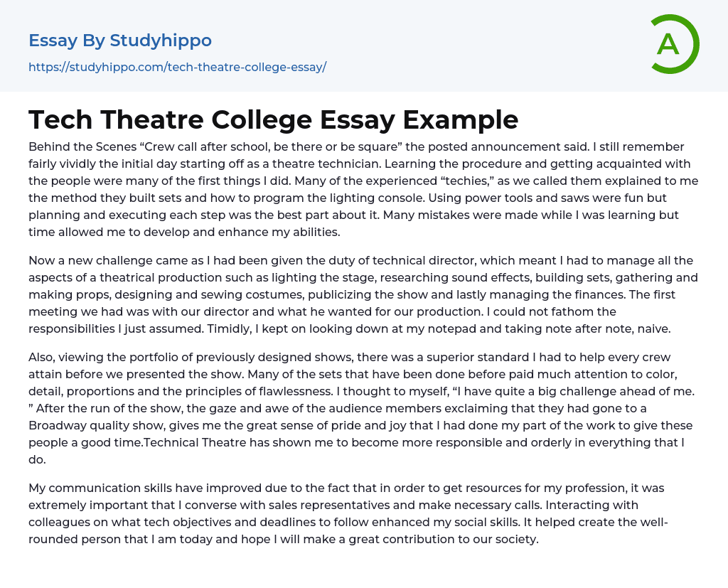
Task: Click paragraph starting "Also, viewing the portfolio"
Action: pos(363,408)
